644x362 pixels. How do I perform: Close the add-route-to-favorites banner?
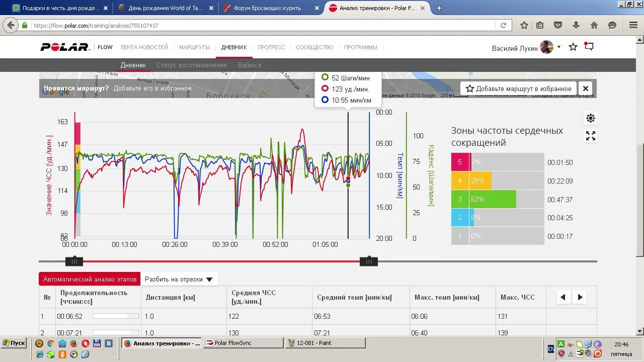[585, 88]
